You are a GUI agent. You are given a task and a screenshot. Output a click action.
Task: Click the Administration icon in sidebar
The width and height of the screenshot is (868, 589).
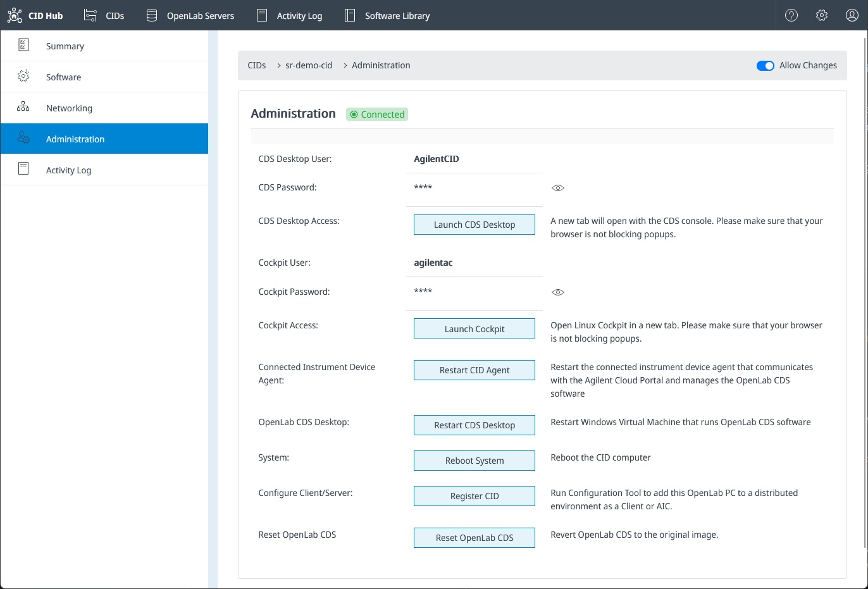(x=23, y=138)
